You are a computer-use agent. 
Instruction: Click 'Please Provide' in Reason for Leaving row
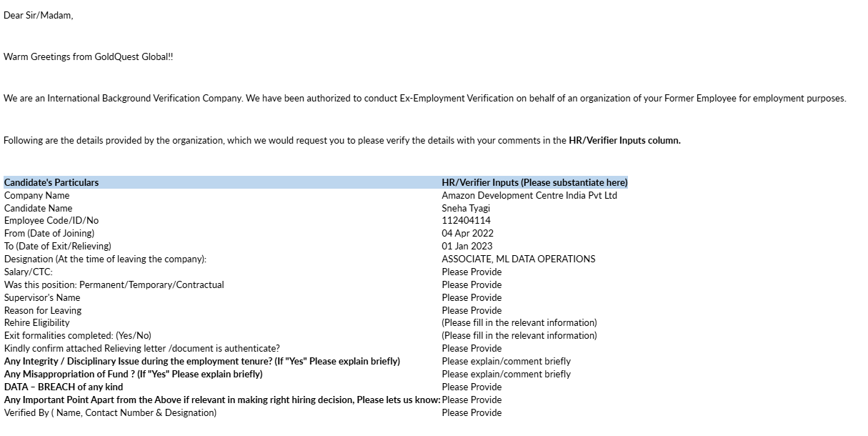(472, 311)
